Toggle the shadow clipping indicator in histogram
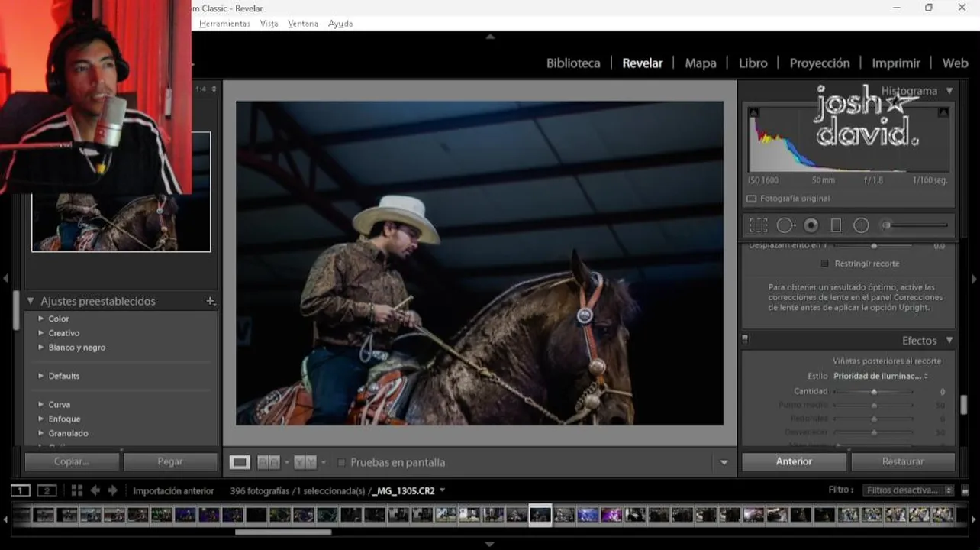The width and height of the screenshot is (980, 550). click(x=754, y=113)
